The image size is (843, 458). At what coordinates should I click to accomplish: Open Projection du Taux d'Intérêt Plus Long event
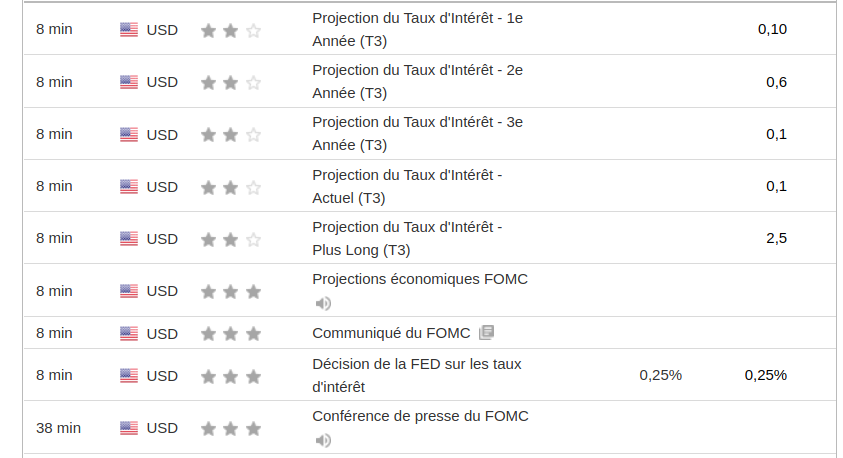[x=407, y=237]
